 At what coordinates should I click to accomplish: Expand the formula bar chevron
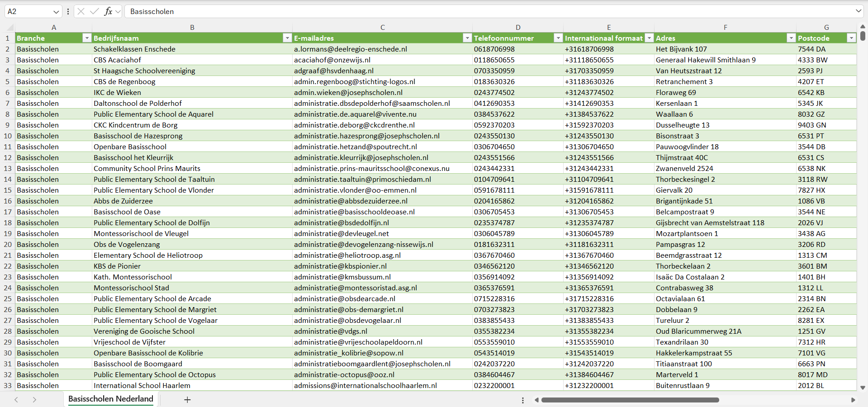(x=858, y=11)
